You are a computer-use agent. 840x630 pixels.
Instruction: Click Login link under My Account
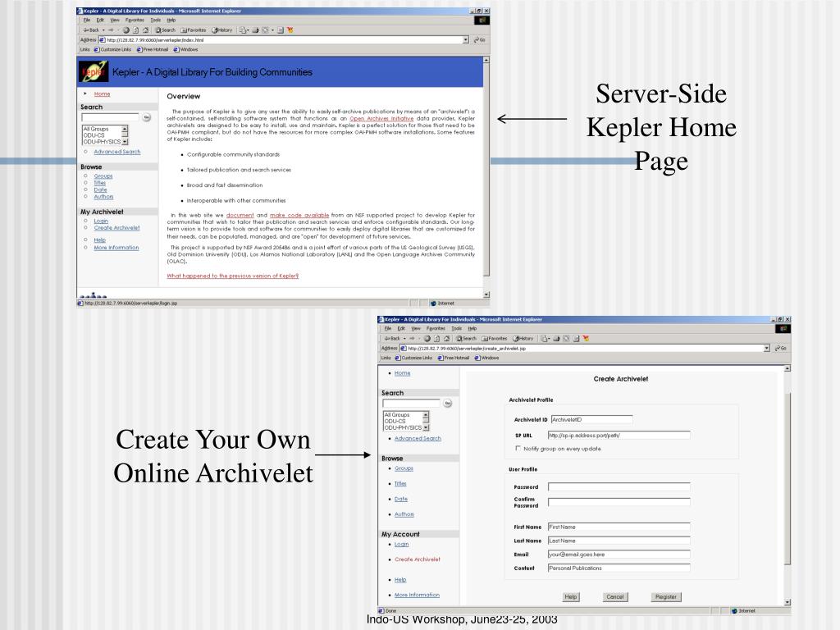pos(401,545)
